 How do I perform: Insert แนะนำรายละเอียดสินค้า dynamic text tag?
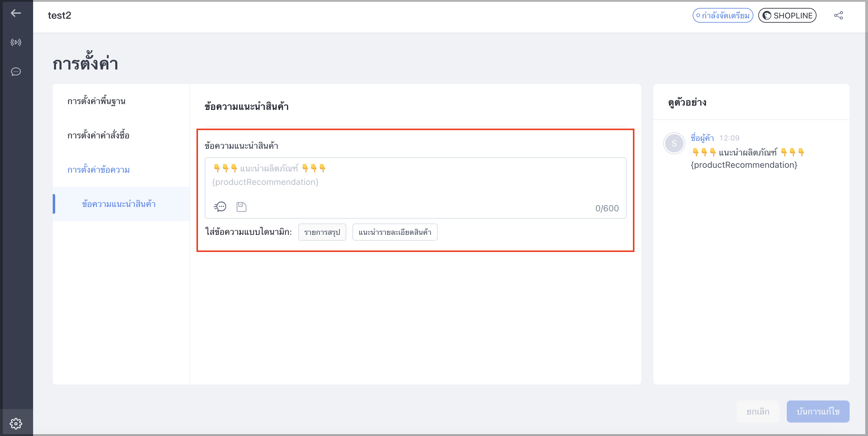pyautogui.click(x=395, y=232)
